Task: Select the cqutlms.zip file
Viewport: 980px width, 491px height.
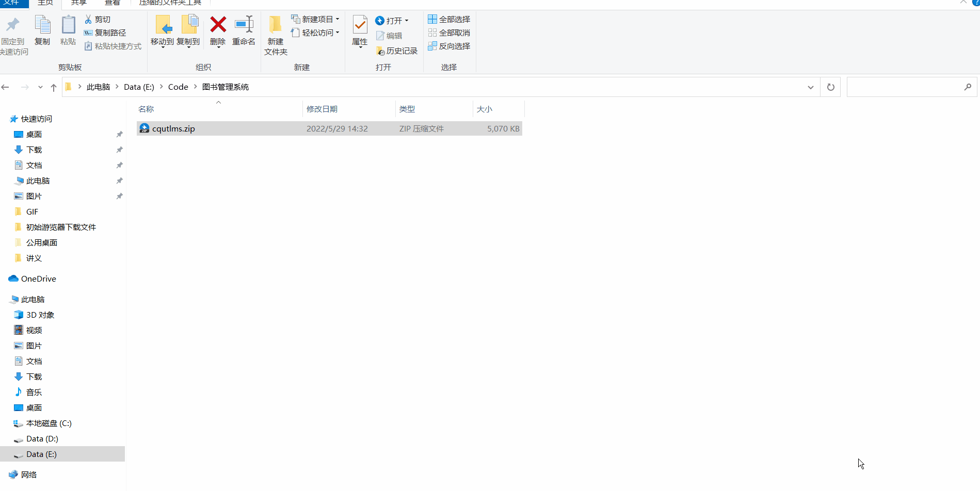Action: click(173, 128)
